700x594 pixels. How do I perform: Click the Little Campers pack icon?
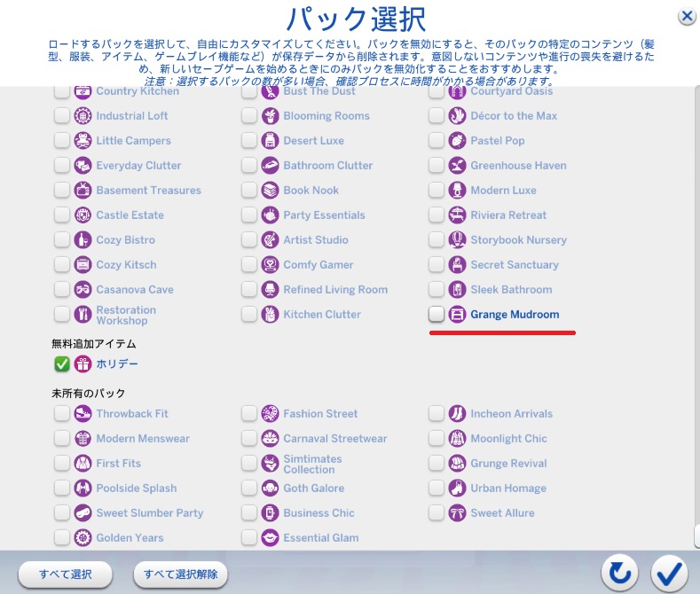point(83,140)
